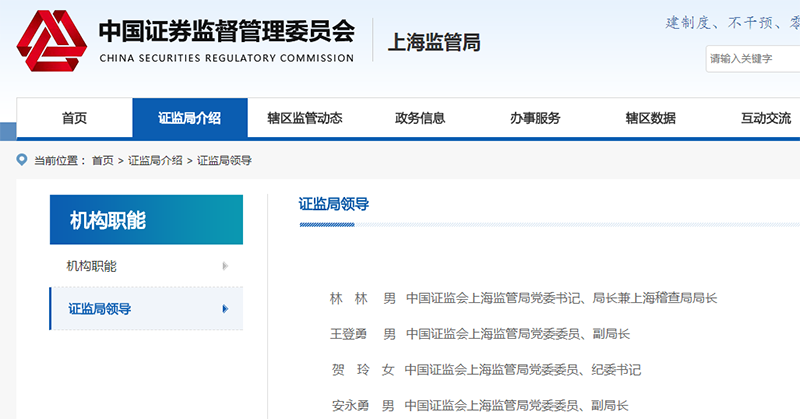The image size is (800, 419).
Task: Switch to 辖区数据 section
Action: 650,118
